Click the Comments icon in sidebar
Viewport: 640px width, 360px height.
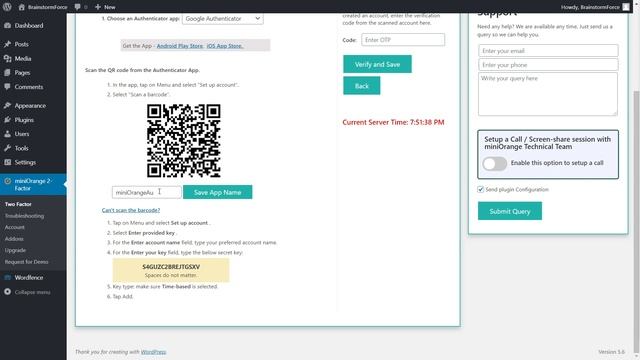[x=7, y=87]
